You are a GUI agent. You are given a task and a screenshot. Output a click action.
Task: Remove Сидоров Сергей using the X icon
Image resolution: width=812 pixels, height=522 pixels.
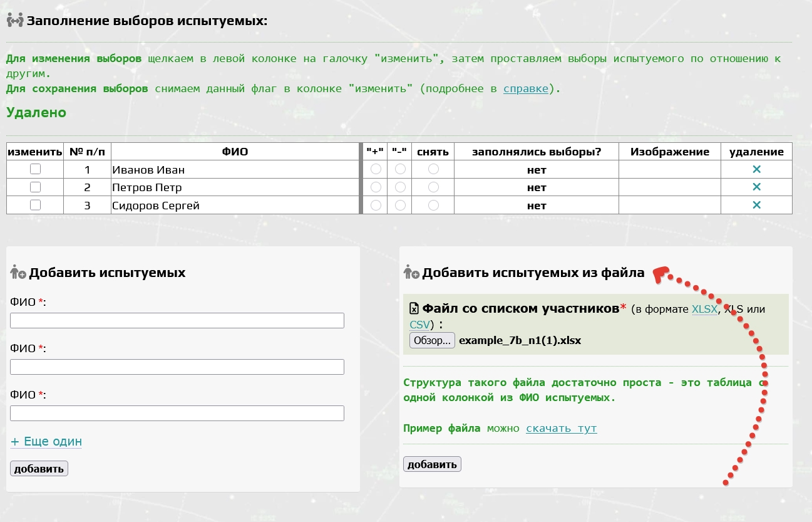[756, 205]
